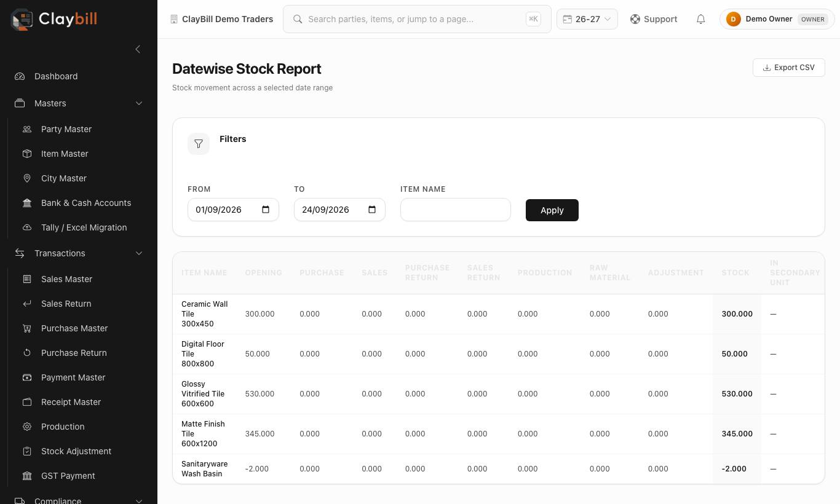Open the Receipt Master page

coord(71,402)
